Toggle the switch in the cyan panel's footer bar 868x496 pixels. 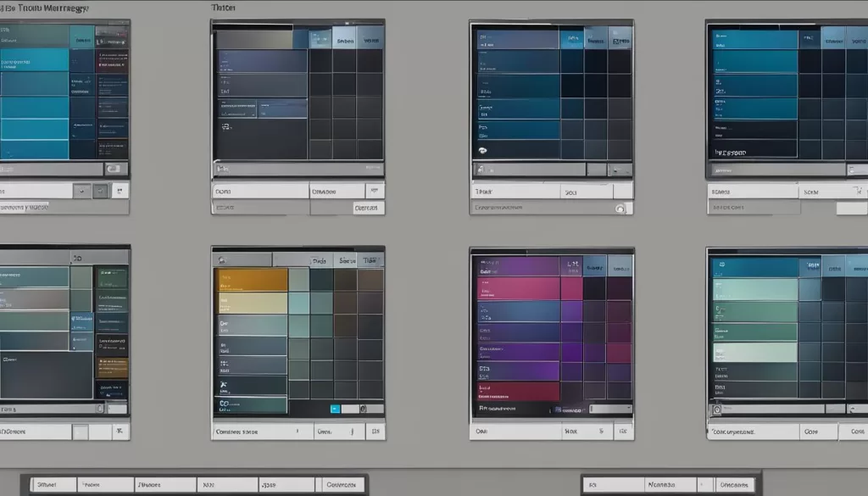[114, 169]
